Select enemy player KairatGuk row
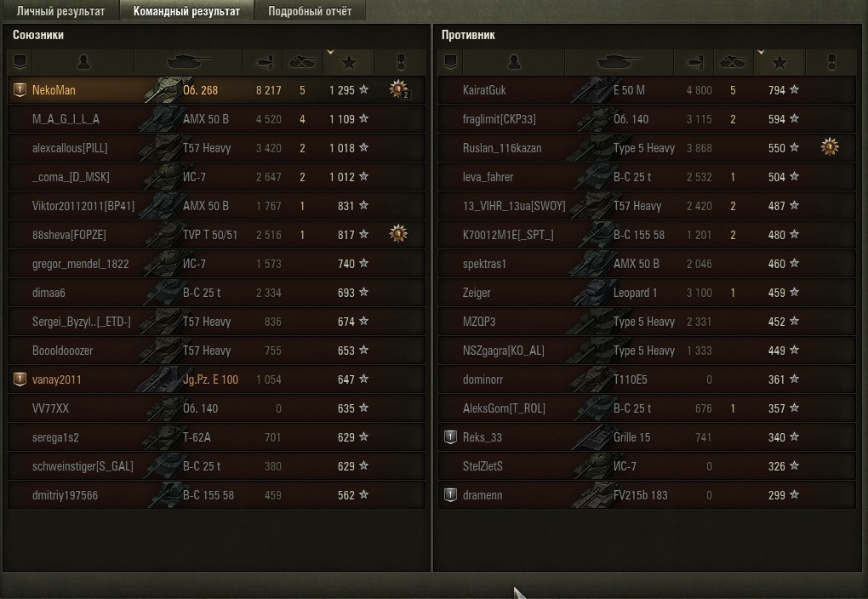This screenshot has width=868, height=599. click(647, 90)
